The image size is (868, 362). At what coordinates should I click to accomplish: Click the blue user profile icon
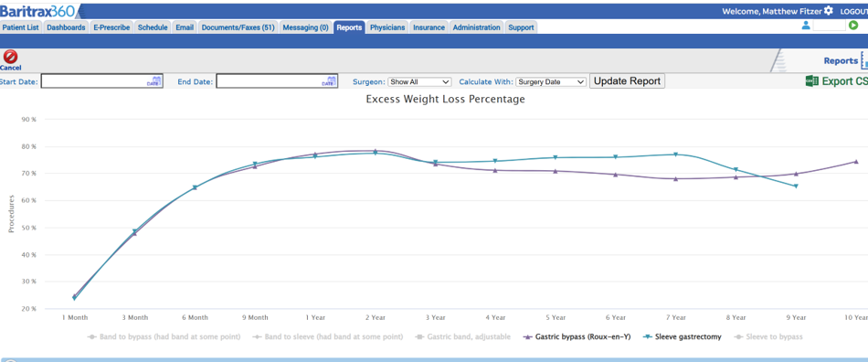point(806,26)
